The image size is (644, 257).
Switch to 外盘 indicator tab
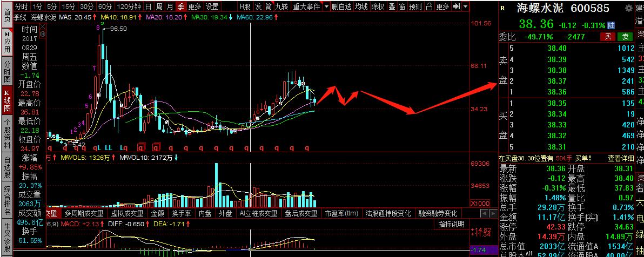(225, 213)
